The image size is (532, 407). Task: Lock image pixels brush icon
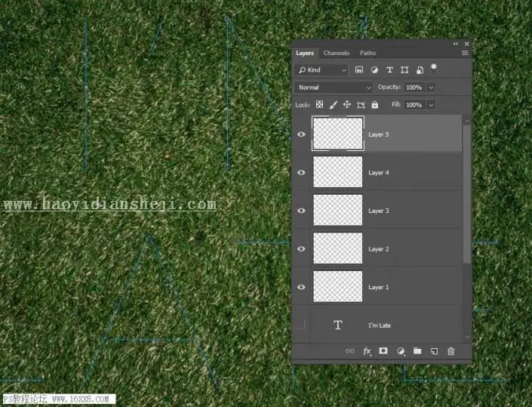(x=334, y=104)
